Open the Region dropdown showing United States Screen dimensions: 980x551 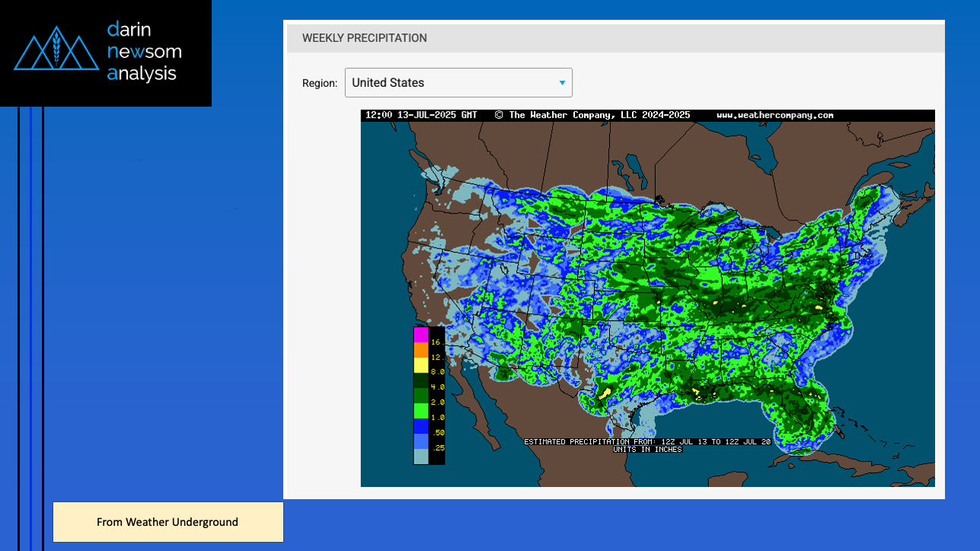coord(458,82)
